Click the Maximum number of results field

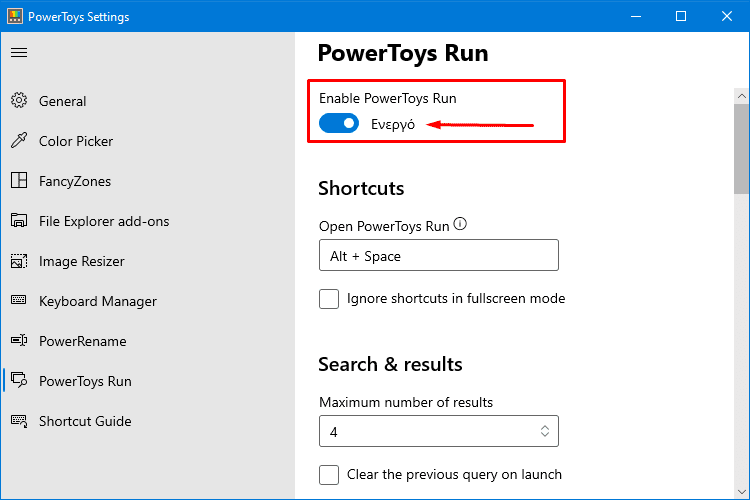(x=439, y=432)
